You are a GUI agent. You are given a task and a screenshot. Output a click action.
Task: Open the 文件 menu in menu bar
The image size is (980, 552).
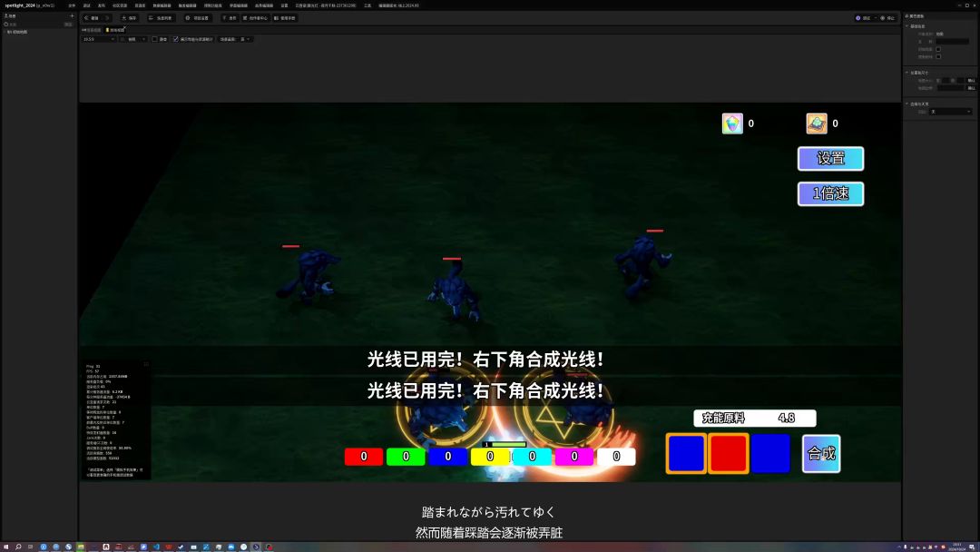click(72, 5)
